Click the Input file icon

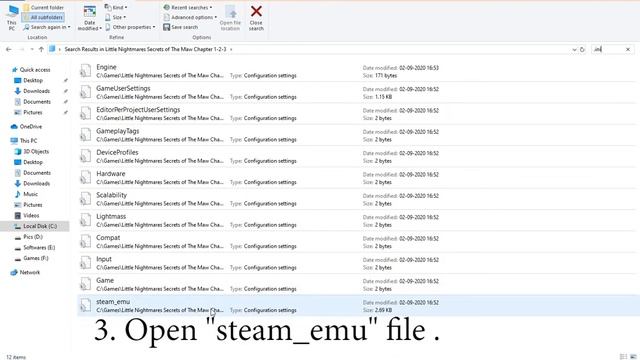click(x=85, y=262)
